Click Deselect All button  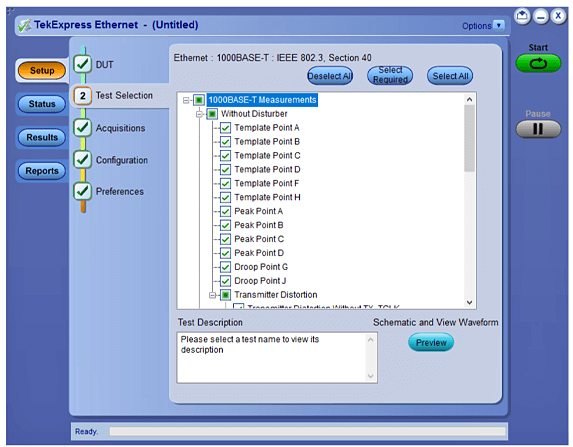coord(330,76)
